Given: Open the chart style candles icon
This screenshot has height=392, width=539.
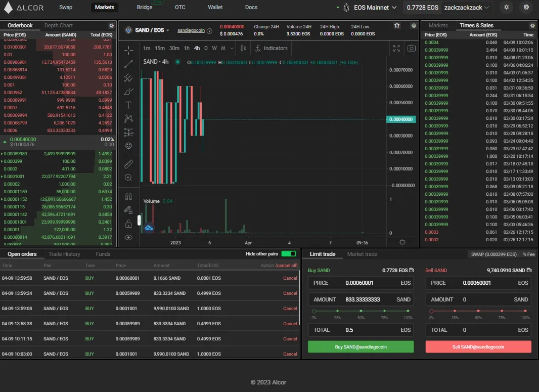Looking at the screenshot, I should pyautogui.click(x=243, y=48).
